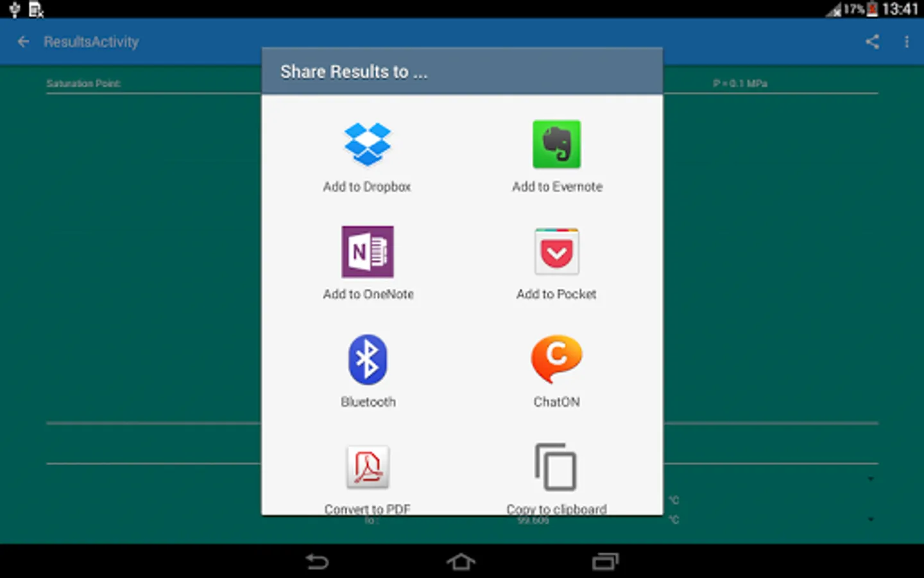The image size is (924, 578).
Task: Pick the ChatON icon
Action: [556, 358]
